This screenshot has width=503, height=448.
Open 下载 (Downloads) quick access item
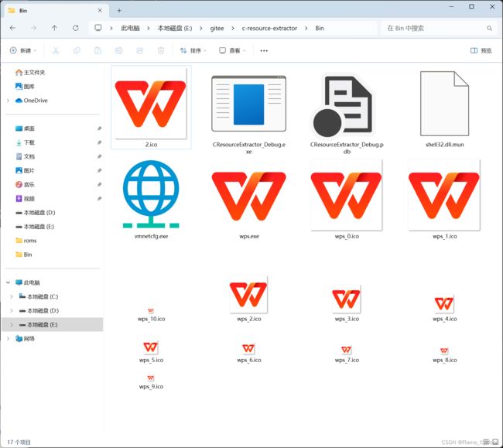(25, 142)
